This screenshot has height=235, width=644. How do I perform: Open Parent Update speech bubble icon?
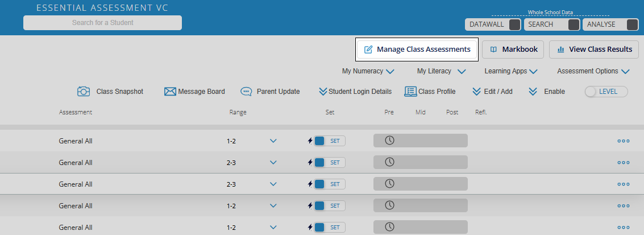pyautogui.click(x=246, y=92)
